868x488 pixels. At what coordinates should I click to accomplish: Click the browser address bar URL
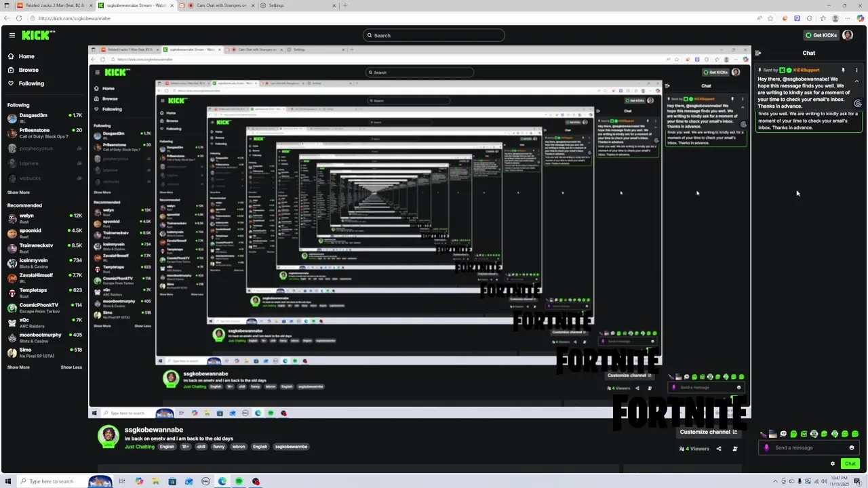(75, 18)
